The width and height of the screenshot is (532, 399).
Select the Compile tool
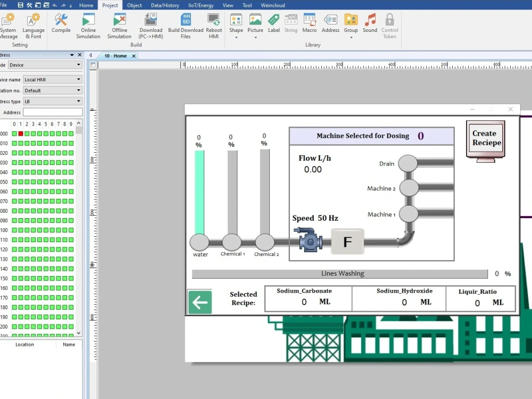click(x=61, y=24)
